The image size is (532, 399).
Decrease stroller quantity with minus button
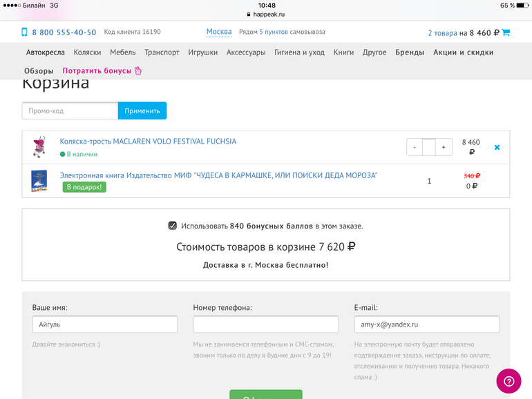(415, 147)
